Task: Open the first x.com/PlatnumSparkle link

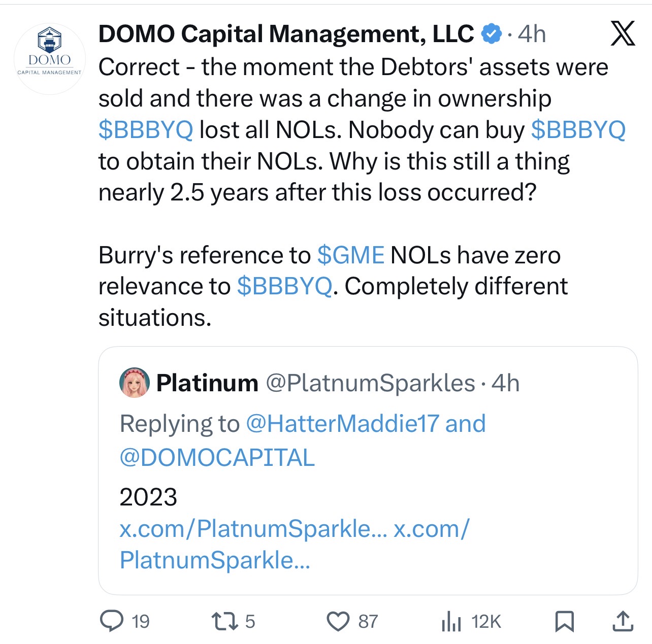Action: [x=253, y=529]
